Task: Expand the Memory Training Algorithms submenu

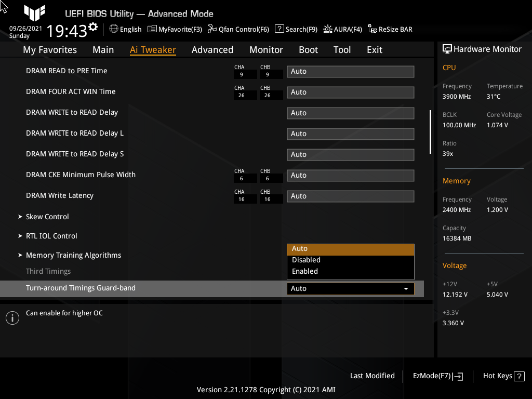Action: (73, 255)
